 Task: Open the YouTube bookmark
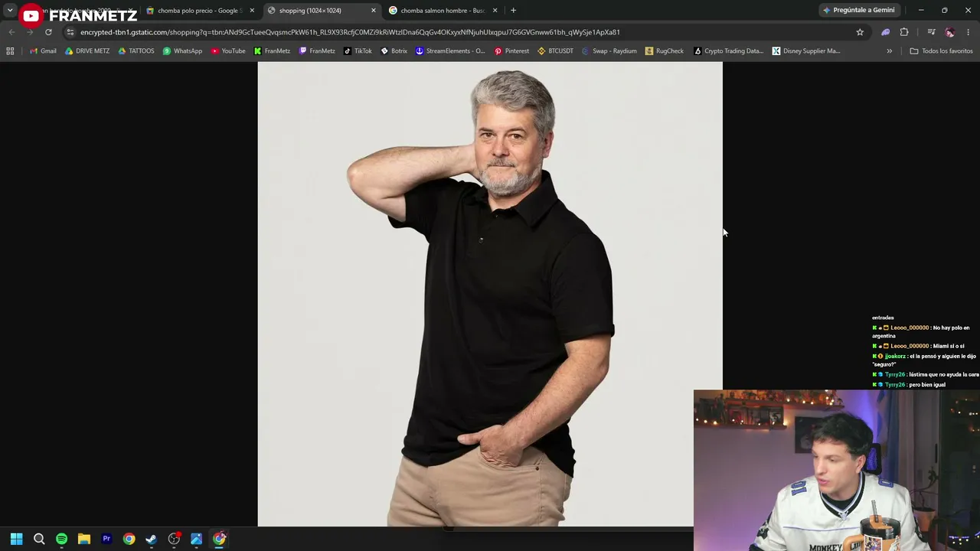[x=228, y=51]
